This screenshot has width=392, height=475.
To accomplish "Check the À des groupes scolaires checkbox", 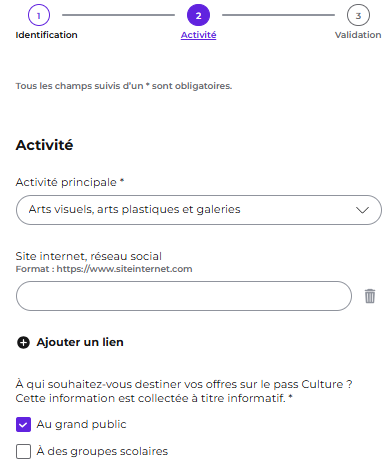I will pos(23,451).
